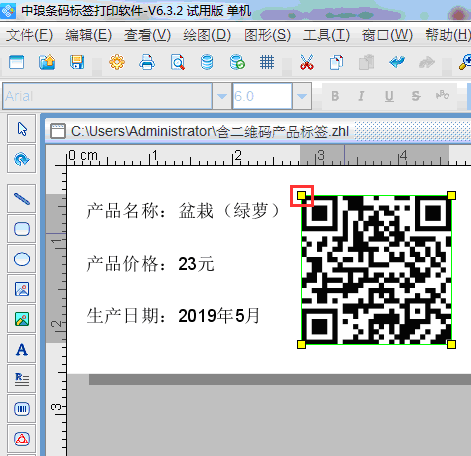Toggle underline U formatting
Image resolution: width=471 pixels, height=456 pixels.
[389, 96]
